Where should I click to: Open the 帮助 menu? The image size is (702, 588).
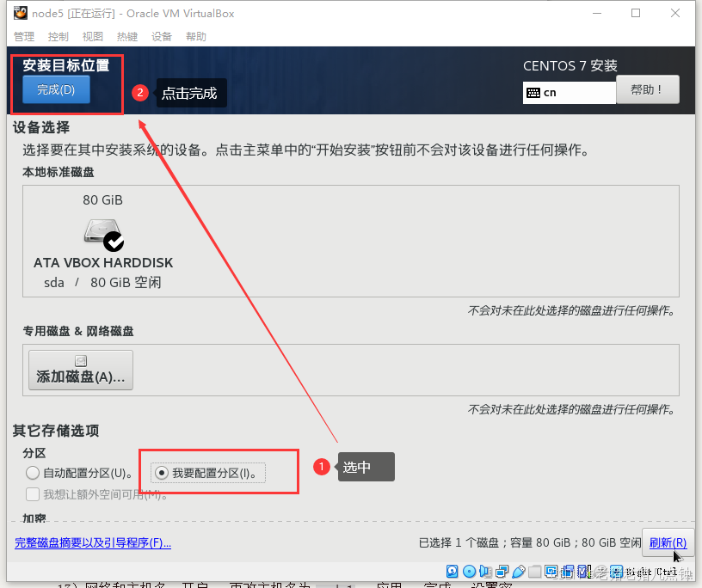click(x=196, y=36)
